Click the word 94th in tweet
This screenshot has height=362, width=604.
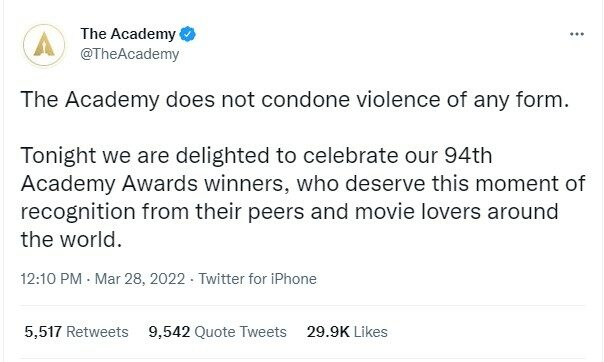point(468,156)
